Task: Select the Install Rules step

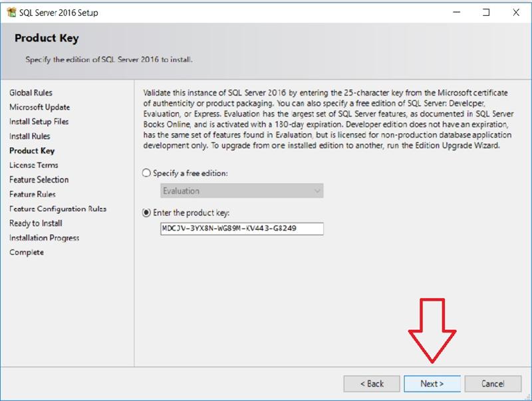Action: point(29,136)
